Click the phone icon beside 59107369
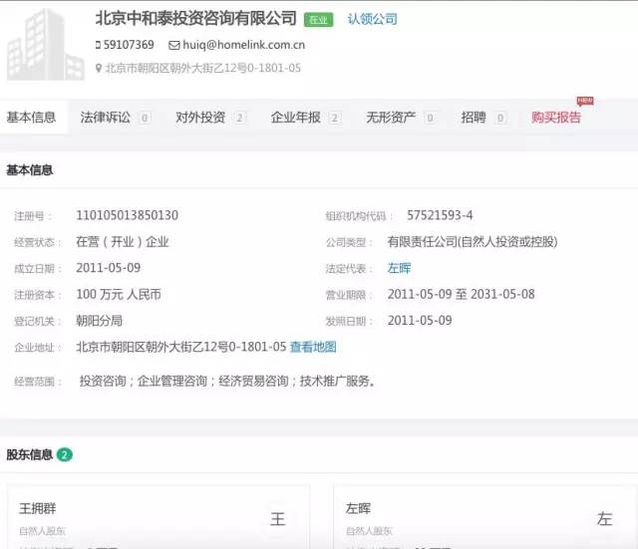Viewport: 638px width, 549px height. pos(98,45)
